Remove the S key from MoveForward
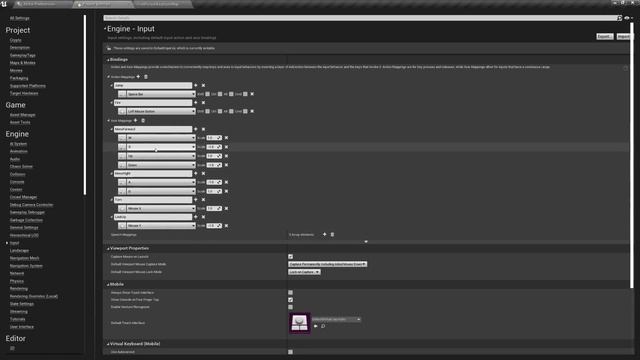Screen dimensions: 640x360 point(226,147)
